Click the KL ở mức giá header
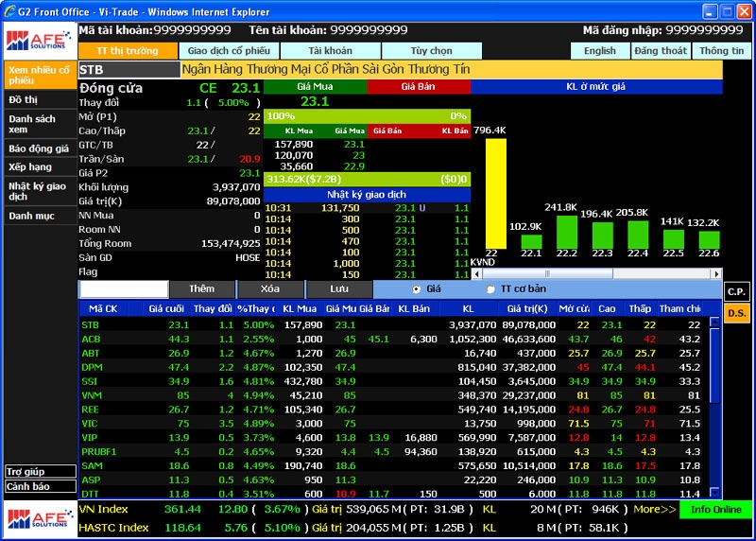 (x=596, y=87)
